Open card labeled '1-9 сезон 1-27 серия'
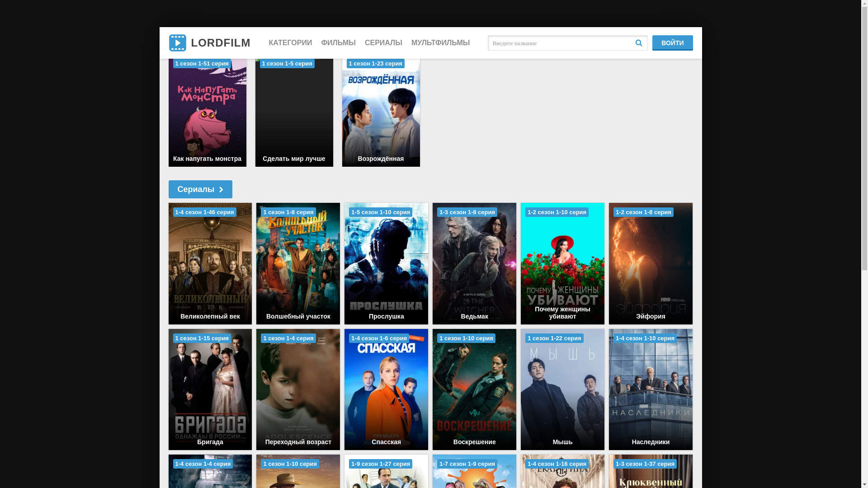Viewport: 868px width, 488px height. click(386, 471)
